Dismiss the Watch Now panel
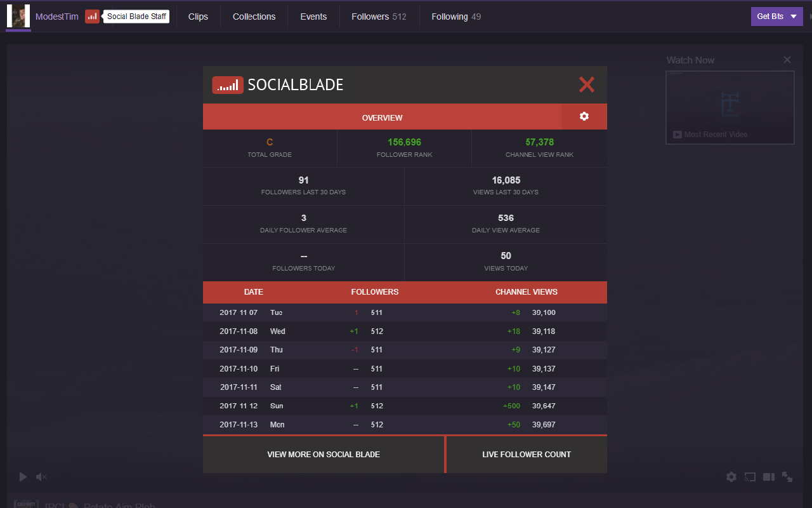Viewport: 812px width, 508px height. click(787, 60)
